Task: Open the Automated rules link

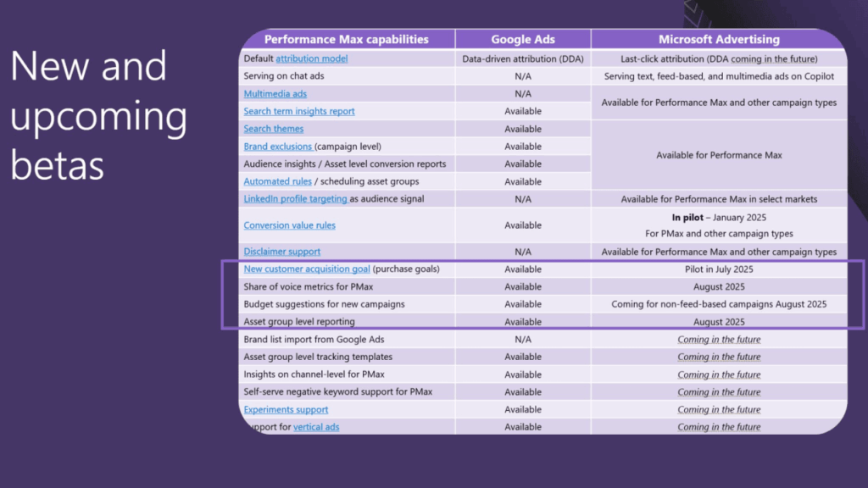Action: point(277,181)
